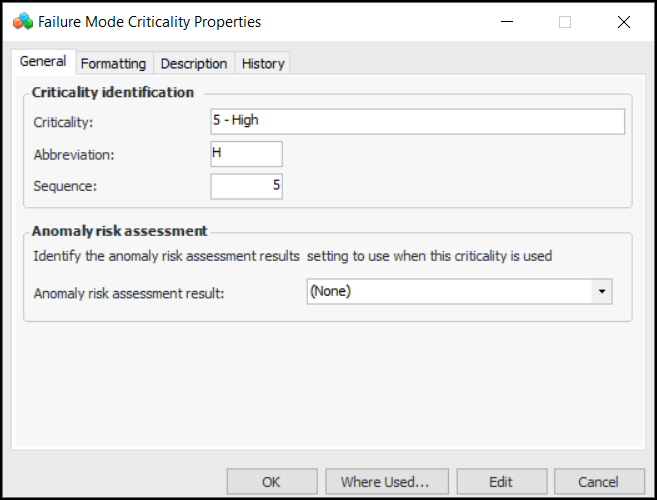This screenshot has width=657, height=500.
Task: Focus the Abbreviation text box
Action: coord(246,154)
